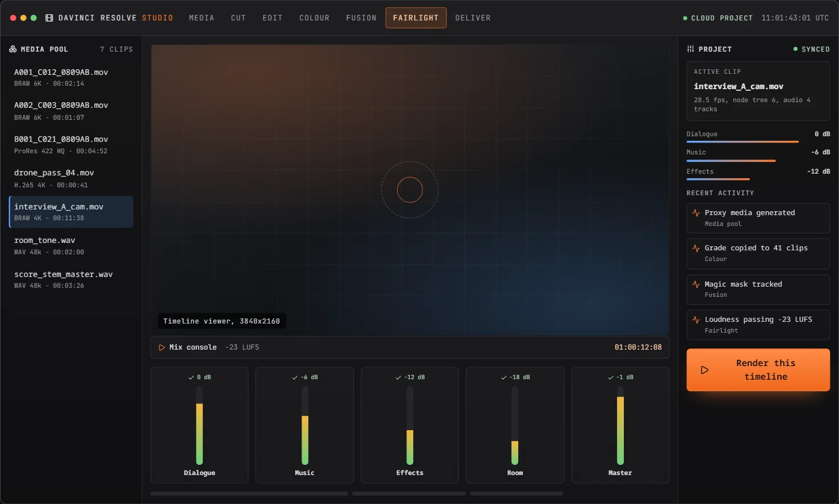The image size is (839, 504).
Task: Click the Recent Activity heading
Action: coord(720,194)
